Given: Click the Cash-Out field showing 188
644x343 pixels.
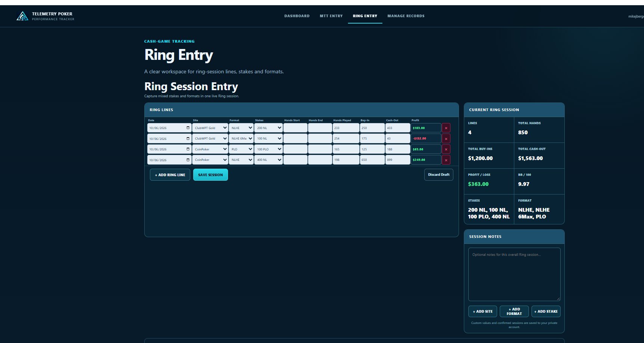Looking at the screenshot, I should pyautogui.click(x=398, y=149).
